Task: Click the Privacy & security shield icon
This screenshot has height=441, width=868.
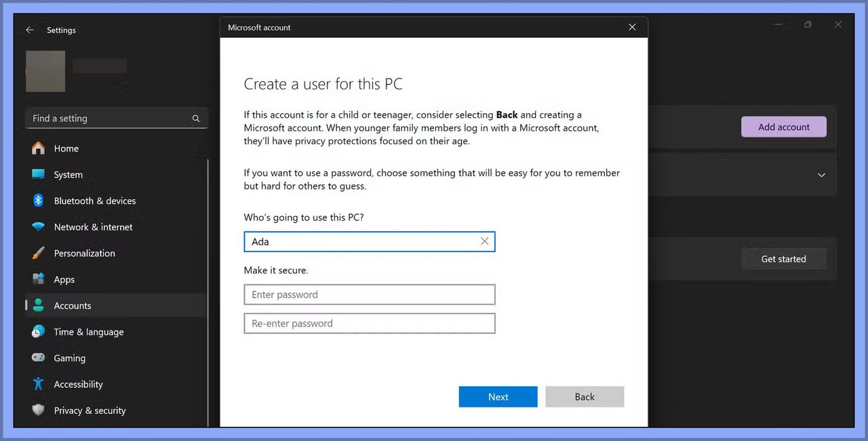Action: coord(39,410)
